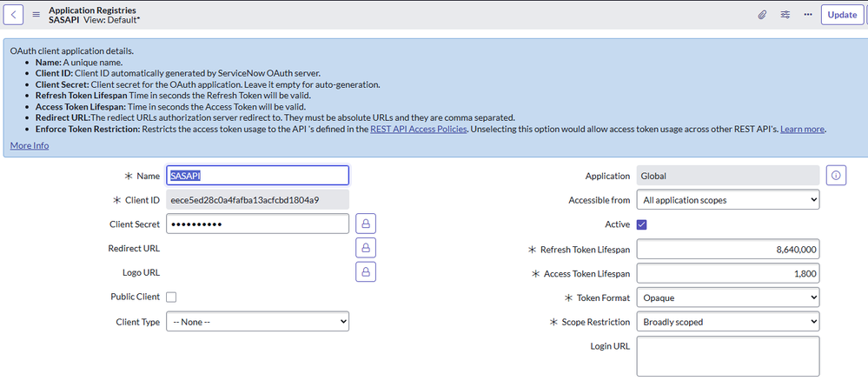
Task: Enable the Public Client checkbox
Action: pyautogui.click(x=171, y=297)
